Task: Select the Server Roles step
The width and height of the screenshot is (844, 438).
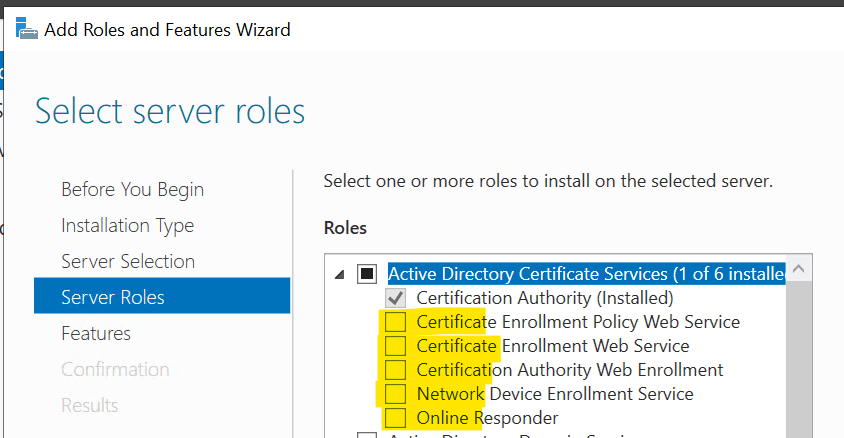Action: 162,295
